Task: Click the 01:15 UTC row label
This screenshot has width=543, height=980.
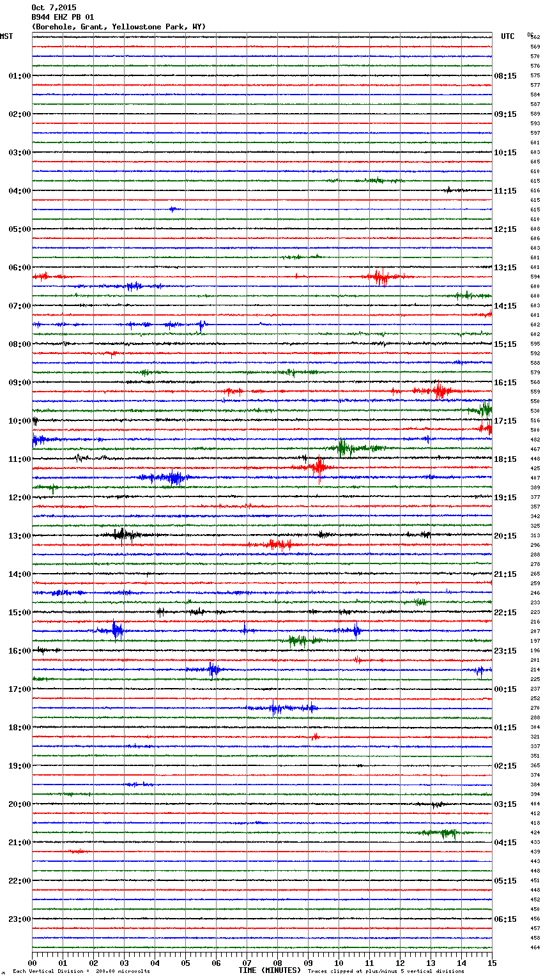Action: click(x=505, y=728)
